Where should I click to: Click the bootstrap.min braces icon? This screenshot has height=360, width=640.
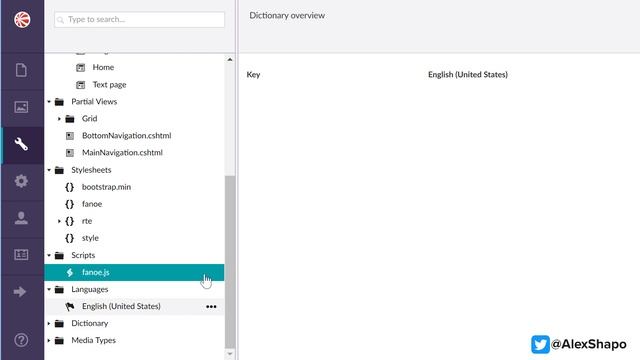69,187
